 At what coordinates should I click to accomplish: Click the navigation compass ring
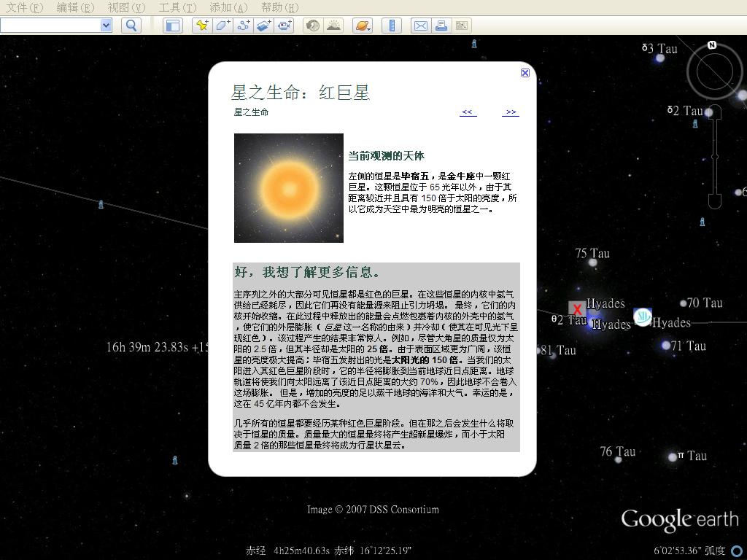(x=715, y=71)
